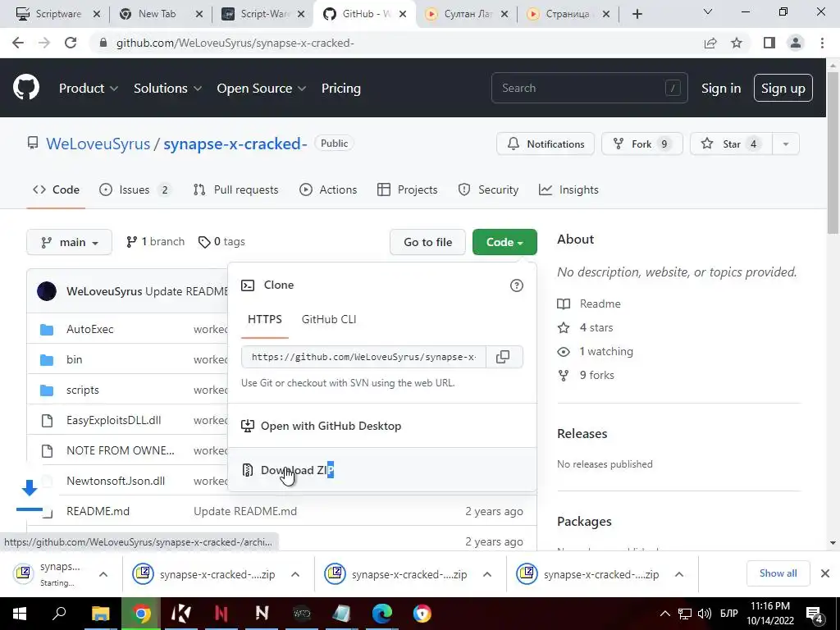Open the bin folder

(x=75, y=359)
